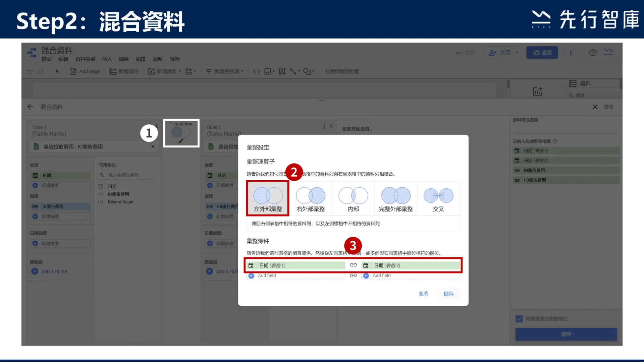Click the Table 2 three-dot options icon
644x362 pixels.
pyautogui.click(x=324, y=126)
